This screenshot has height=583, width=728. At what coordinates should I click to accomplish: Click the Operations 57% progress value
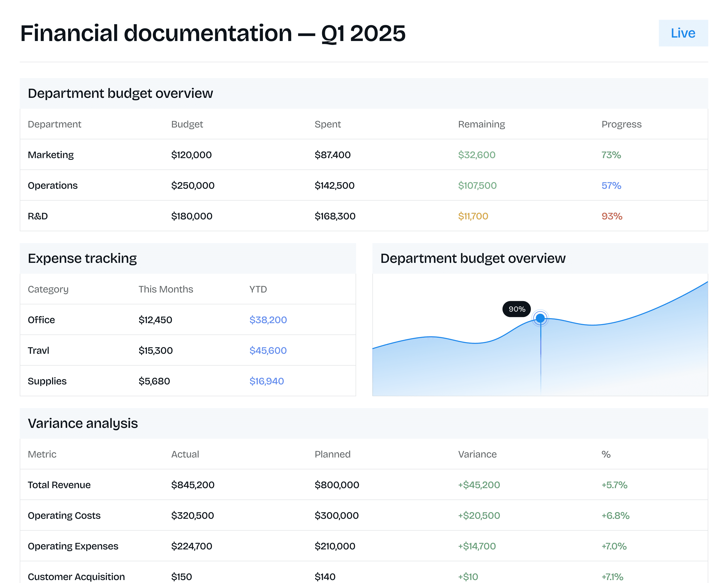[611, 186]
